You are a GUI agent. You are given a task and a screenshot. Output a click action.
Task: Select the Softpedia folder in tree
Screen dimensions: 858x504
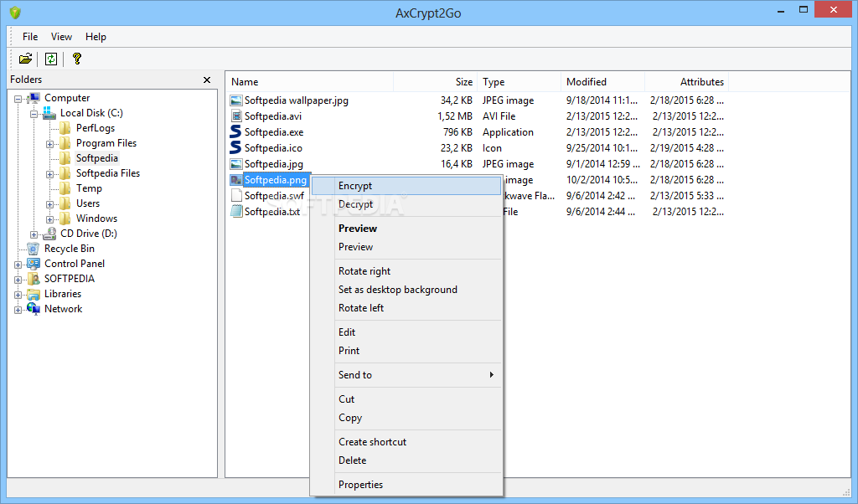[97, 158]
